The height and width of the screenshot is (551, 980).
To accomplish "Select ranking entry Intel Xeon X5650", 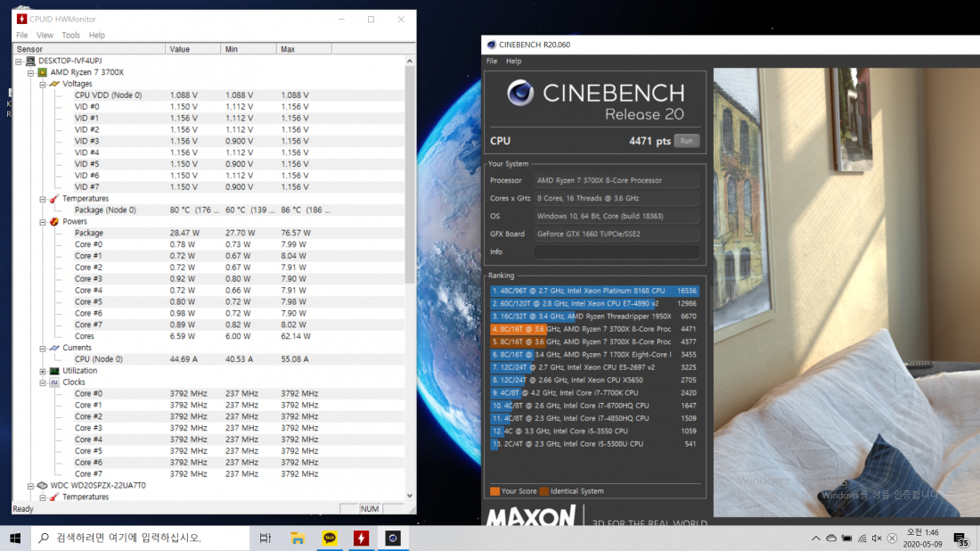I will point(594,380).
